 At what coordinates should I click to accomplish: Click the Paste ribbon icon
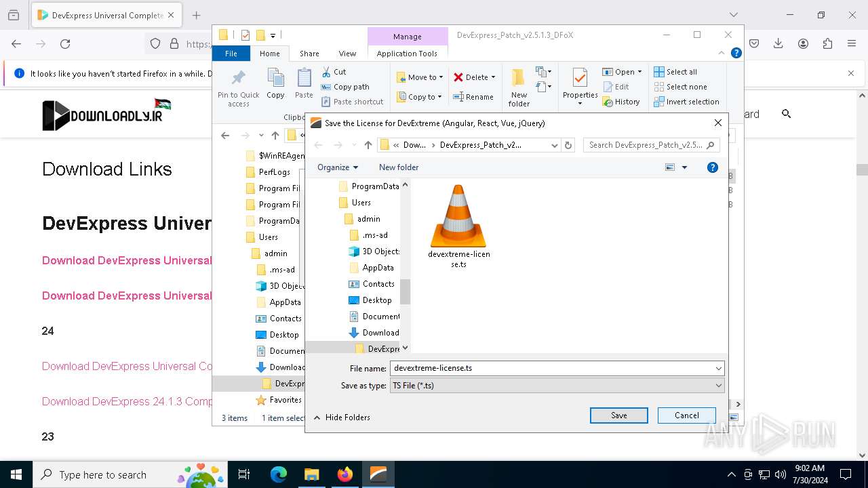[x=304, y=84]
